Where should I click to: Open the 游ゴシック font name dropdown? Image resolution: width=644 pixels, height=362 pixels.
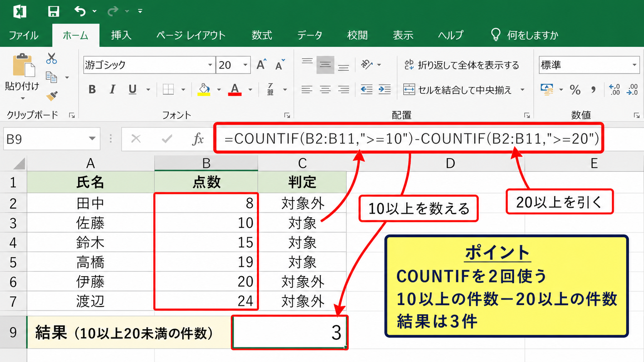(x=210, y=65)
